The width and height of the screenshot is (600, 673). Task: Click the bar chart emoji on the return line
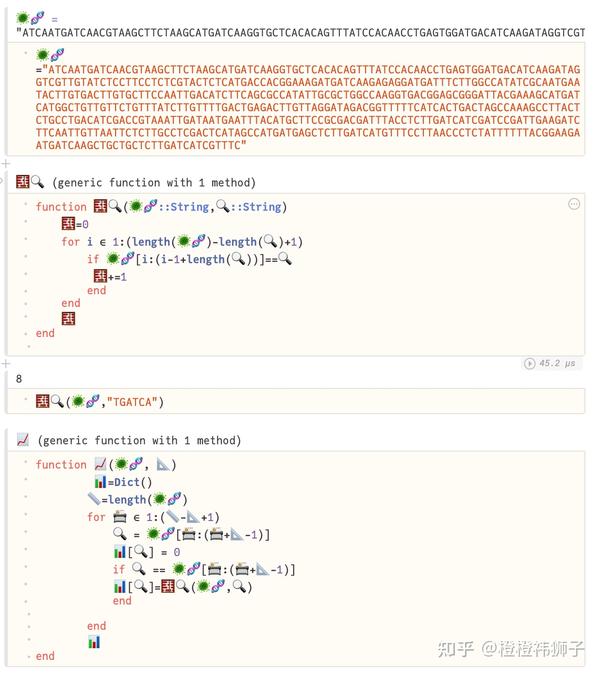click(94, 641)
